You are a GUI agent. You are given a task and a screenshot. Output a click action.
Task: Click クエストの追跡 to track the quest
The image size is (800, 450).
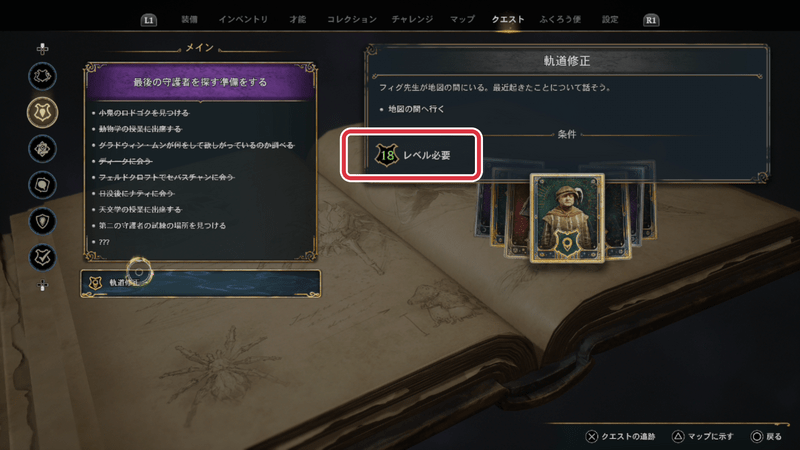[x=620, y=437]
